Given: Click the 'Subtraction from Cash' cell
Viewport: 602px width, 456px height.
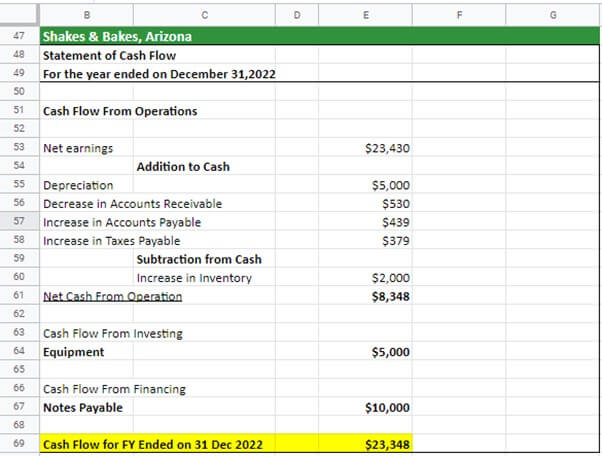Looking at the screenshot, I should click(204, 258).
